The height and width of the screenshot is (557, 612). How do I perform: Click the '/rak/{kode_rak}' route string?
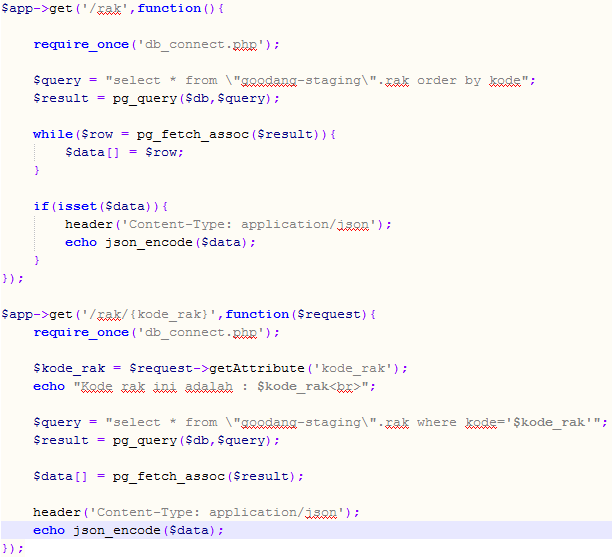click(150, 314)
